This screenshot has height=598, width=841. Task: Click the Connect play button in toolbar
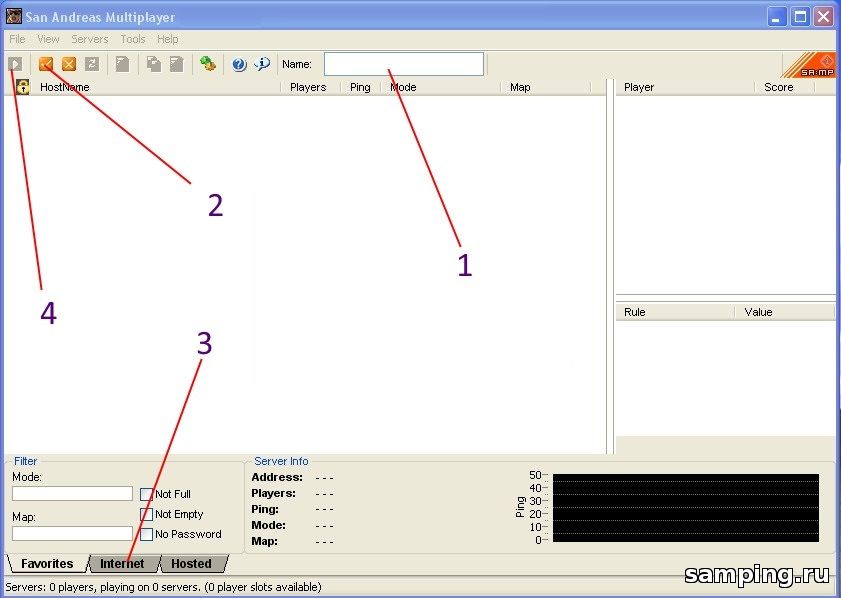[16, 64]
